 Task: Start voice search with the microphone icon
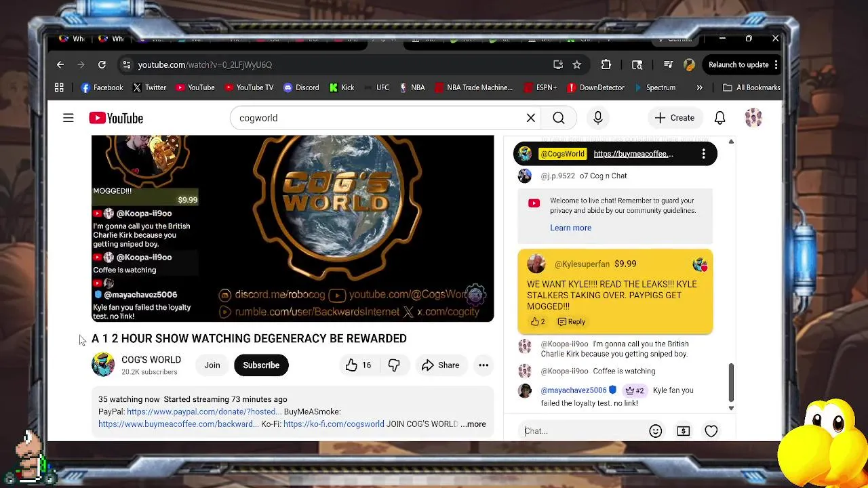click(x=598, y=118)
